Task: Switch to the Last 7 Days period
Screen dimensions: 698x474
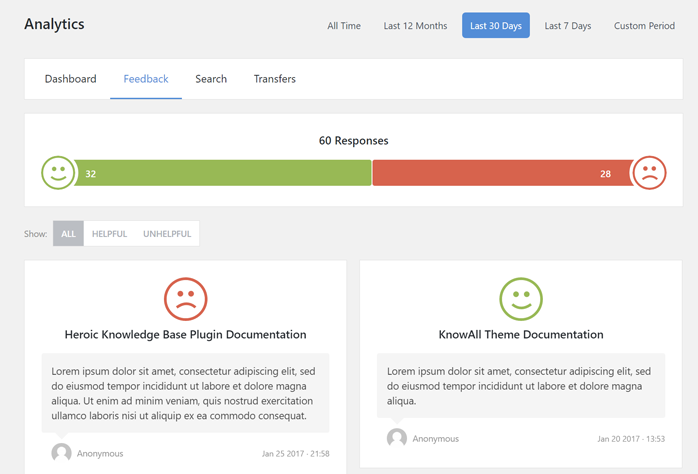Action: tap(568, 26)
